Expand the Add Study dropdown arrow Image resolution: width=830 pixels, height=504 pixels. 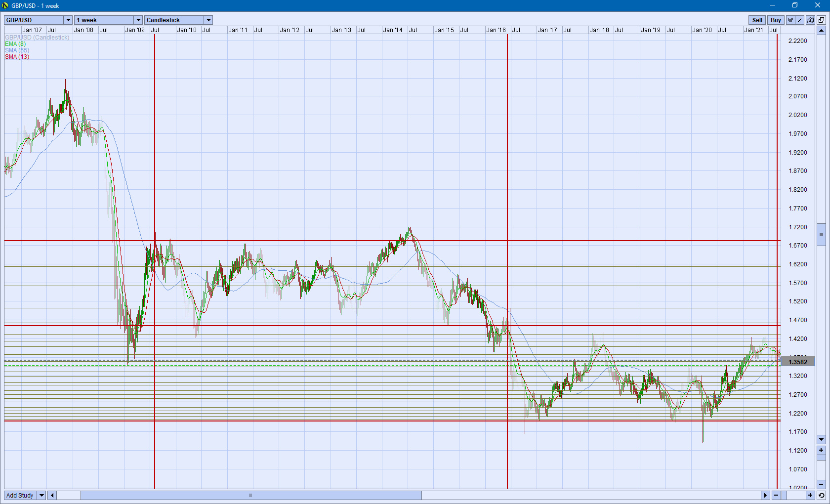click(x=41, y=495)
